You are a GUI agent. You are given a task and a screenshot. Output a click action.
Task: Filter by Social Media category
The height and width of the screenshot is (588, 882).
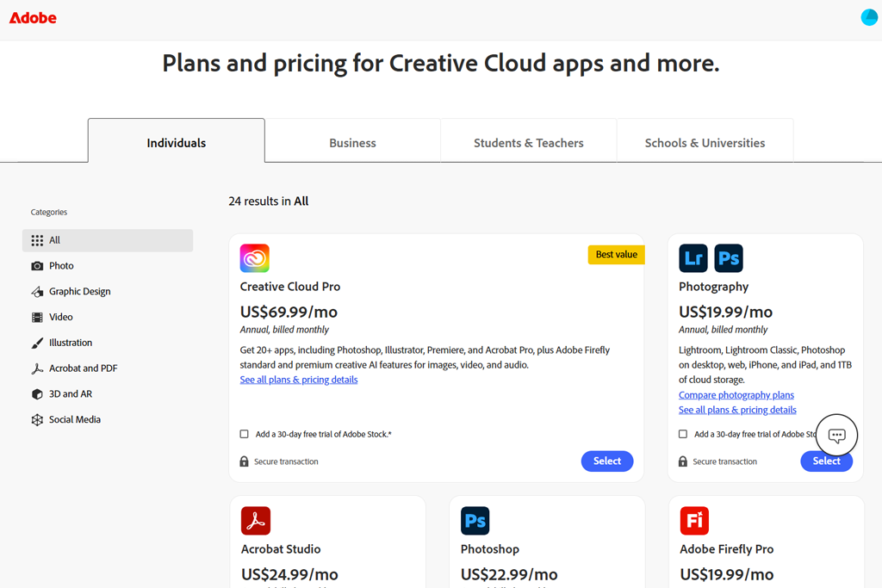[x=108, y=420]
